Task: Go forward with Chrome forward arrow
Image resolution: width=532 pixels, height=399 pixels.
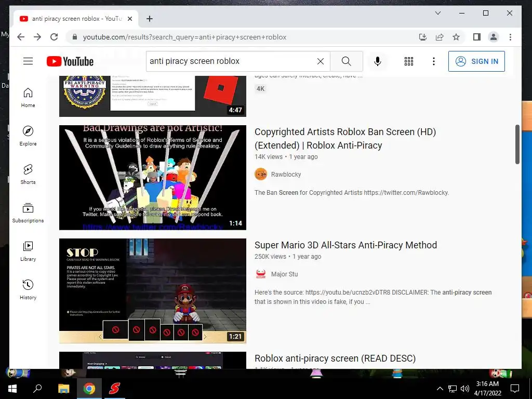Action: tap(37, 37)
